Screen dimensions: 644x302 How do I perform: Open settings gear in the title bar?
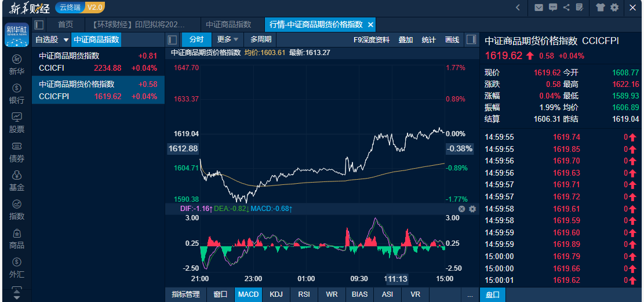tap(614, 8)
